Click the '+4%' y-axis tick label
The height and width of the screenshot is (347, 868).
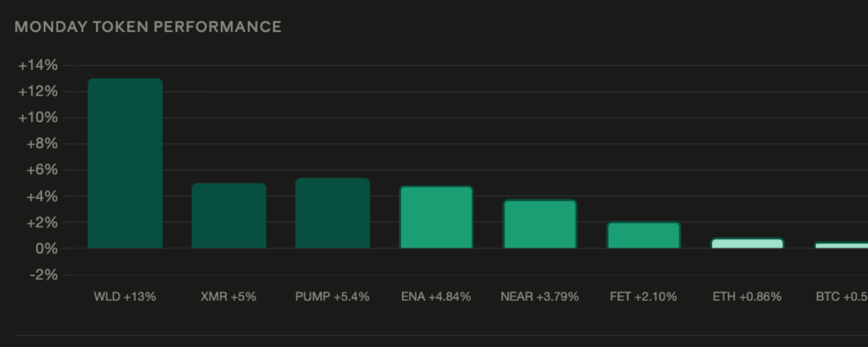pyautogui.click(x=42, y=197)
